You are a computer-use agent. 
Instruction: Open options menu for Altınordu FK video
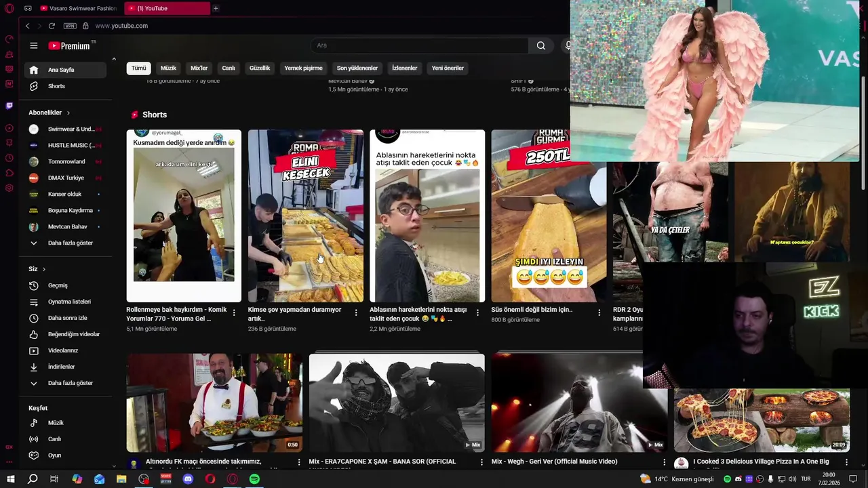[x=299, y=462]
